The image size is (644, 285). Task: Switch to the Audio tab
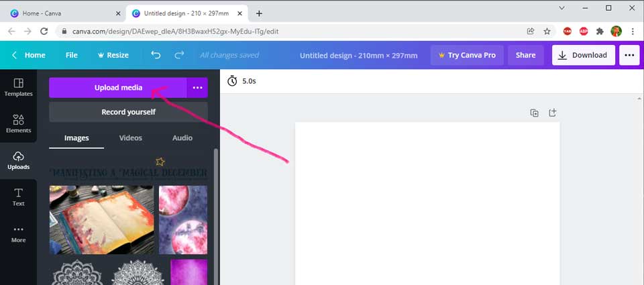point(182,138)
